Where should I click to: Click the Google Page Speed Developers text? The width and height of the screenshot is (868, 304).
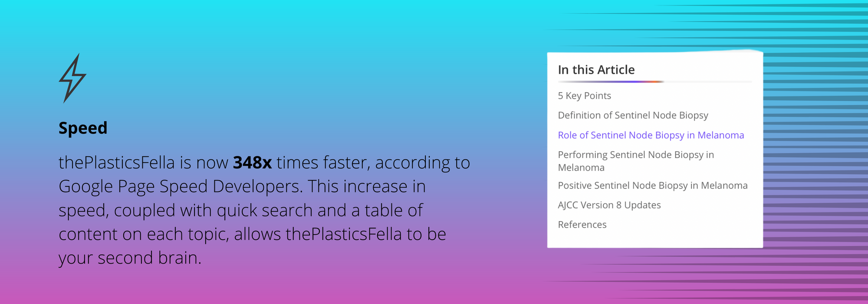click(180, 187)
